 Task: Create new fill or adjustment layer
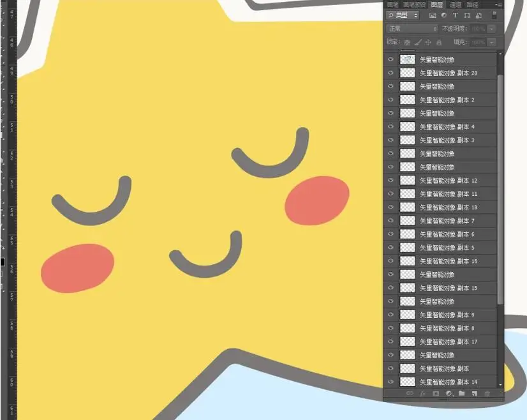[449, 393]
